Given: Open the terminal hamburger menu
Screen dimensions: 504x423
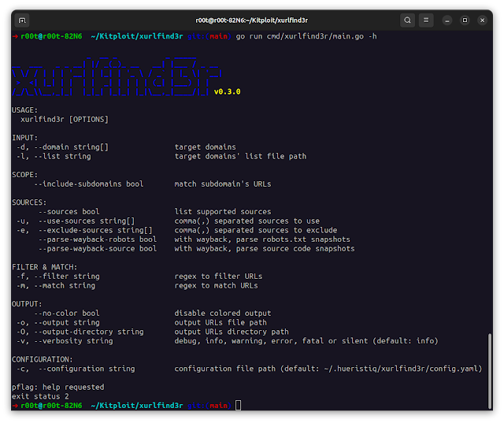Looking at the screenshot, I should 426,20.
